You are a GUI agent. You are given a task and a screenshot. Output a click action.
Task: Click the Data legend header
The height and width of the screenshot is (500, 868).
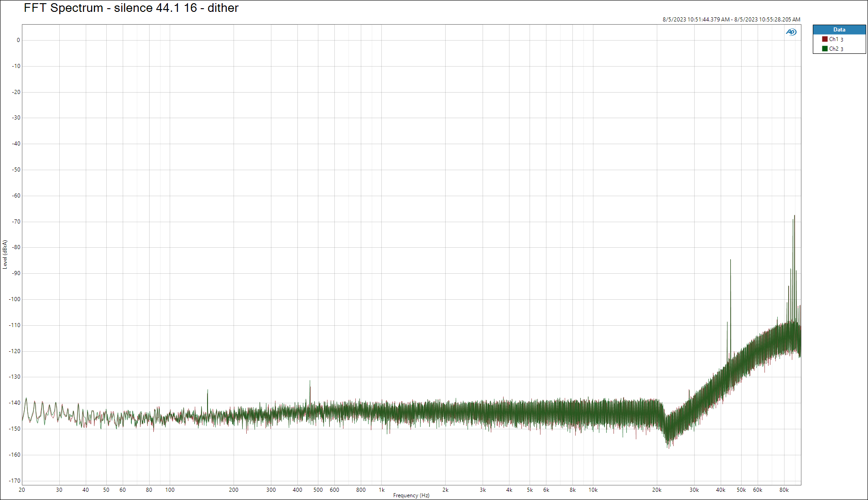click(x=839, y=30)
